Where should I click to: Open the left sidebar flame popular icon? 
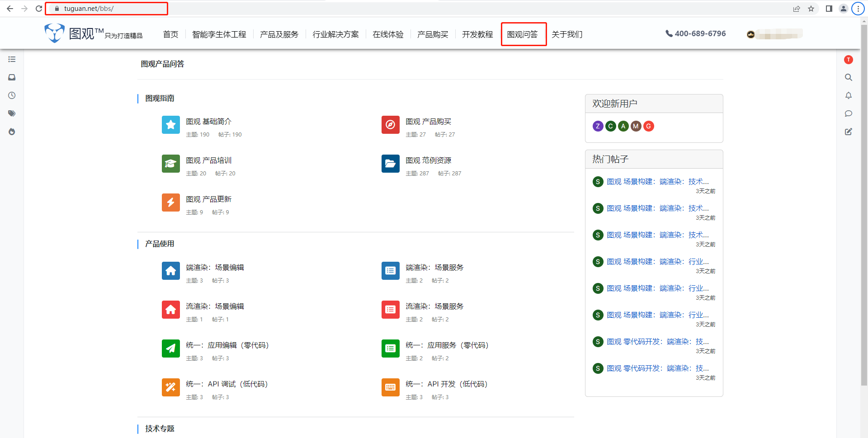coord(12,132)
